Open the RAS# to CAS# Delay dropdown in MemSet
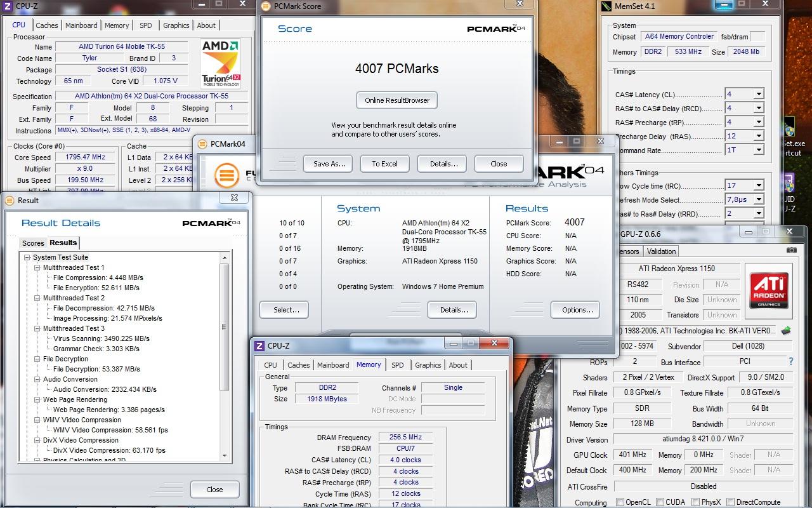 (x=759, y=108)
